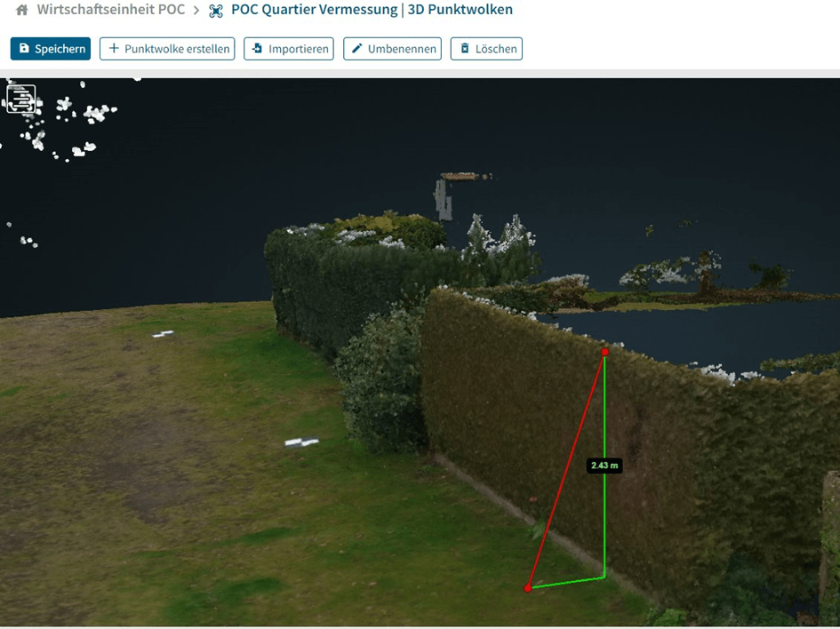Image resolution: width=840 pixels, height=629 pixels.
Task: Click the breadcrumb chevron separator
Action: pyautogui.click(x=196, y=12)
